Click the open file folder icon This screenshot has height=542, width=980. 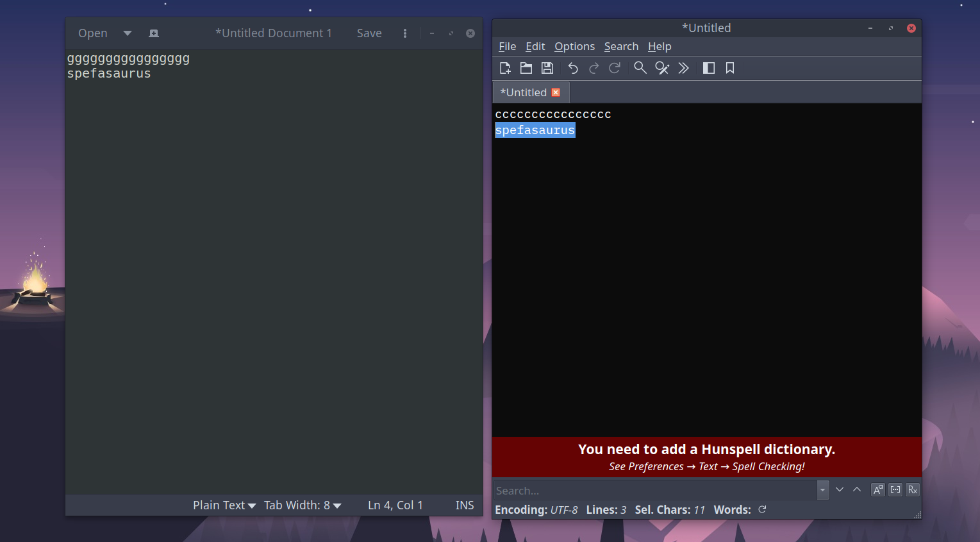coord(526,68)
